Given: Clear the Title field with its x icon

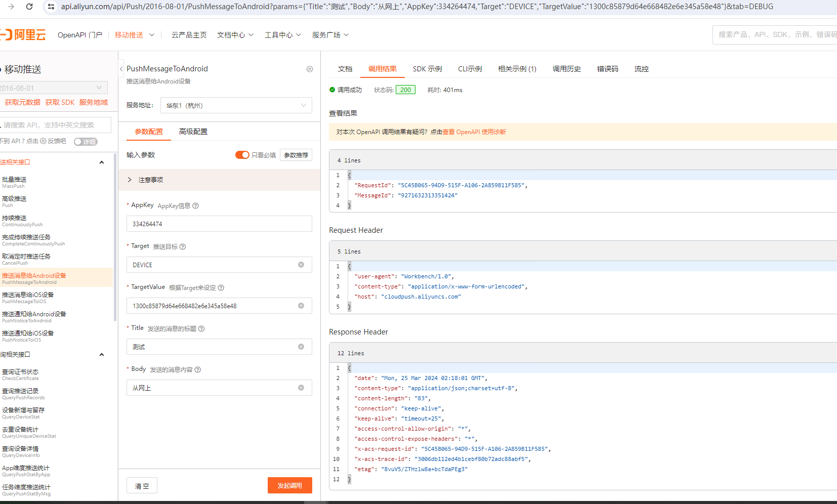Looking at the screenshot, I should point(301,347).
